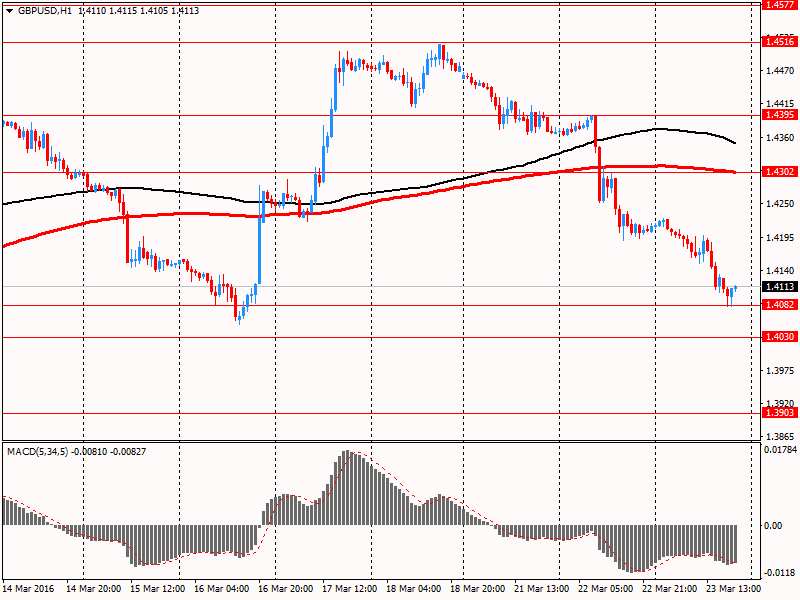800x600 pixels.
Task: Click the GBPUSD,H1 symbol title
Action: tap(44, 11)
